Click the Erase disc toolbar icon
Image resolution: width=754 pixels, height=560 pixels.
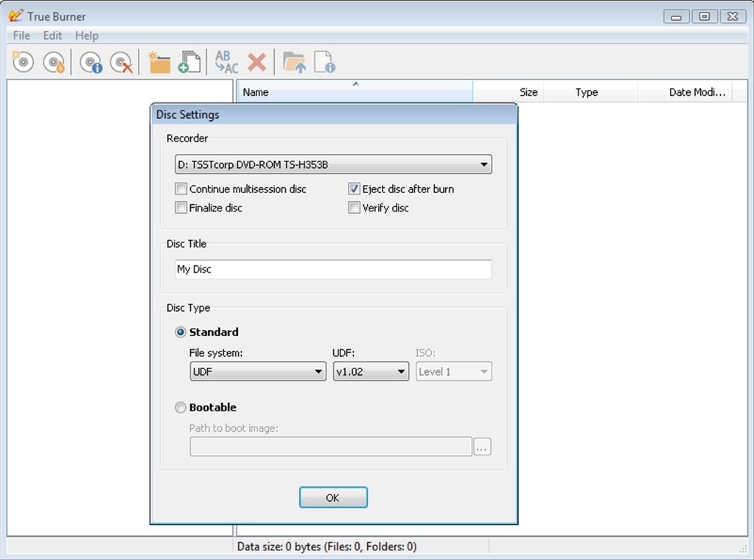coord(121,62)
